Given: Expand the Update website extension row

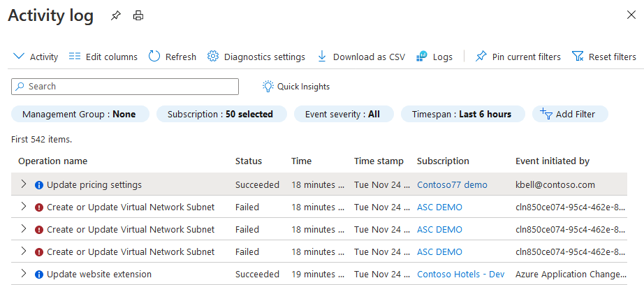Looking at the screenshot, I should 23,274.
